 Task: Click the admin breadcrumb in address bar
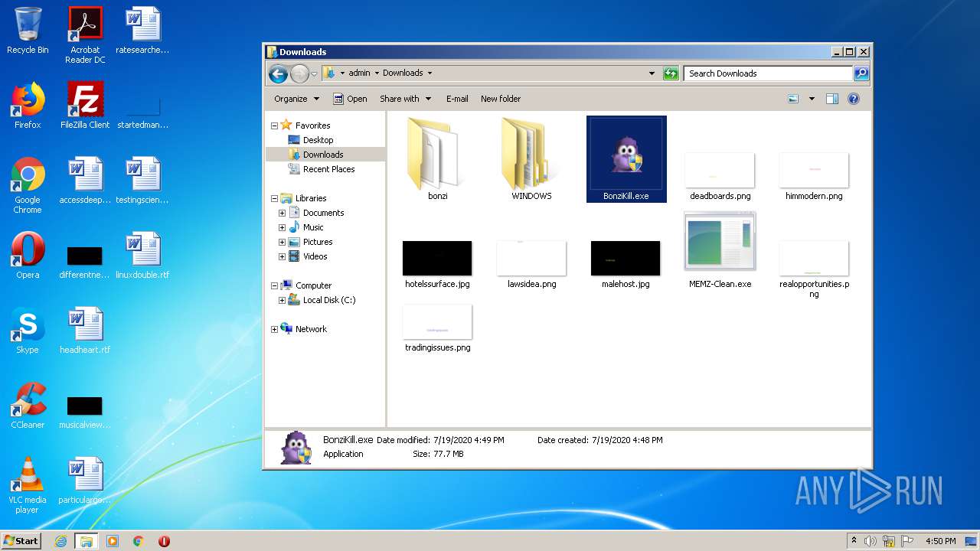359,73
